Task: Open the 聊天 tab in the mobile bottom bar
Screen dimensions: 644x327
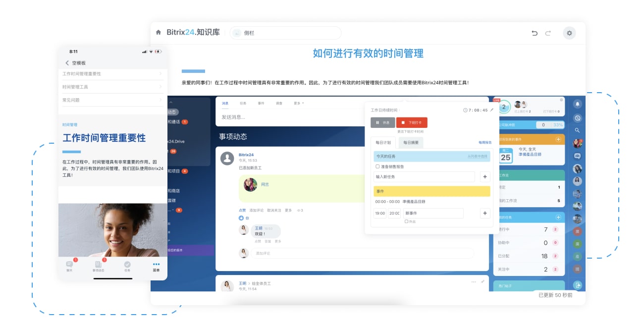Action: pos(69,267)
